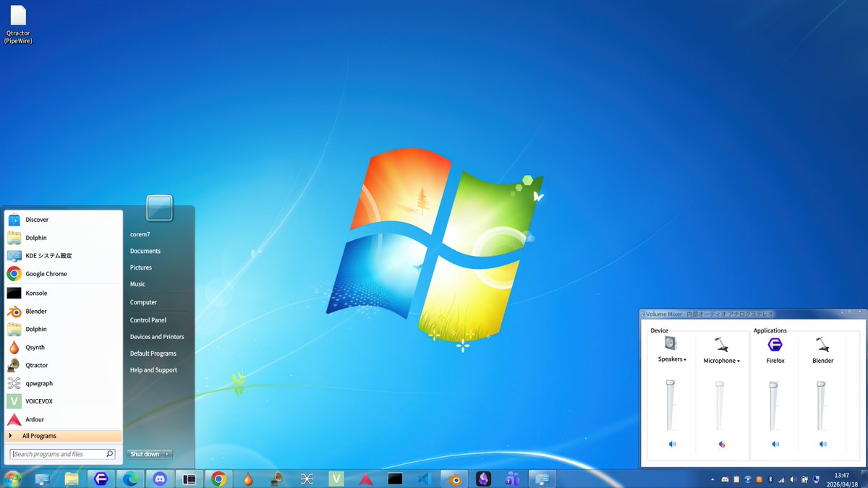868x488 pixels.
Task: Open Microsoft Teams icon on taskbar
Action: click(513, 479)
